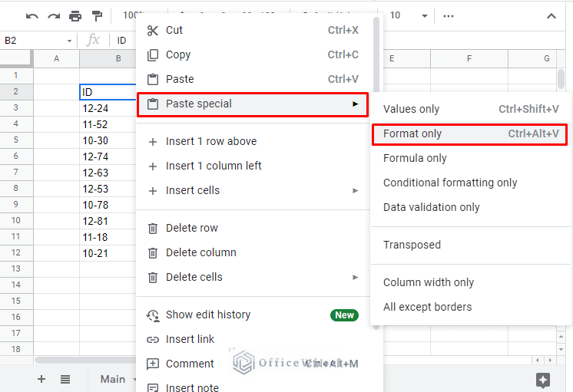Select cell containing 12-24
The height and width of the screenshot is (392, 573).
pos(108,108)
